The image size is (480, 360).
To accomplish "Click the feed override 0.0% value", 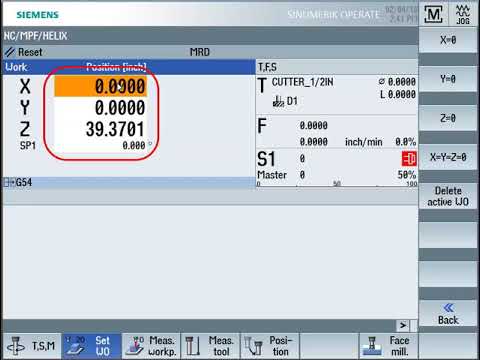I will click(x=406, y=142).
